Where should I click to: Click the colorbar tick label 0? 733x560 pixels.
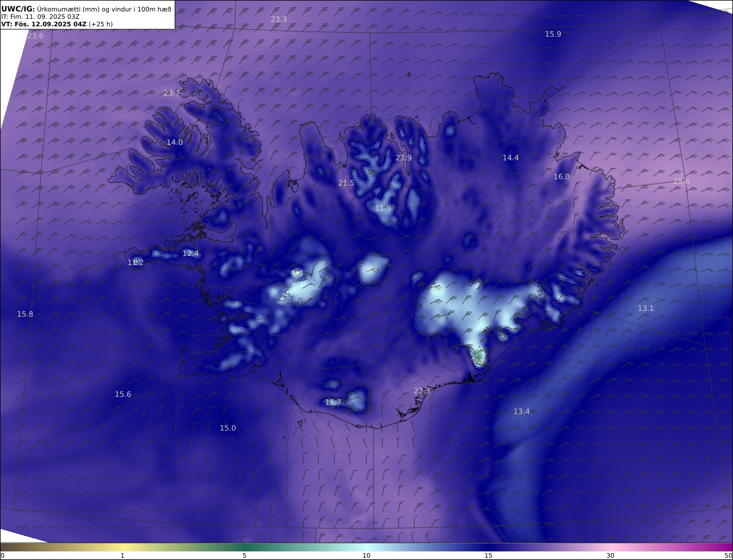pyautogui.click(x=2, y=555)
